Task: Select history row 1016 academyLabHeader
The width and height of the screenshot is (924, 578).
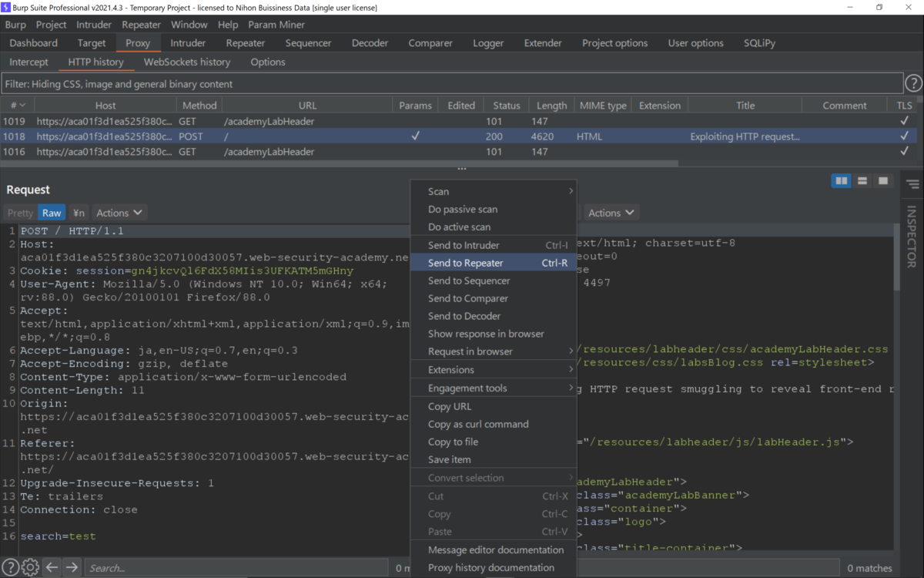Action: point(459,152)
